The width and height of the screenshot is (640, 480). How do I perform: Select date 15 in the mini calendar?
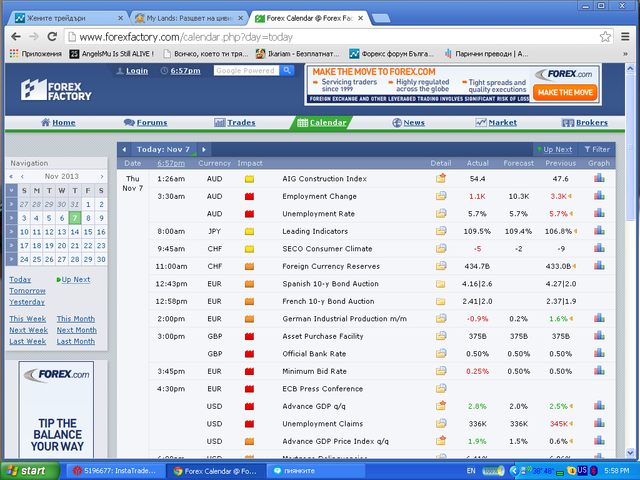click(88, 232)
